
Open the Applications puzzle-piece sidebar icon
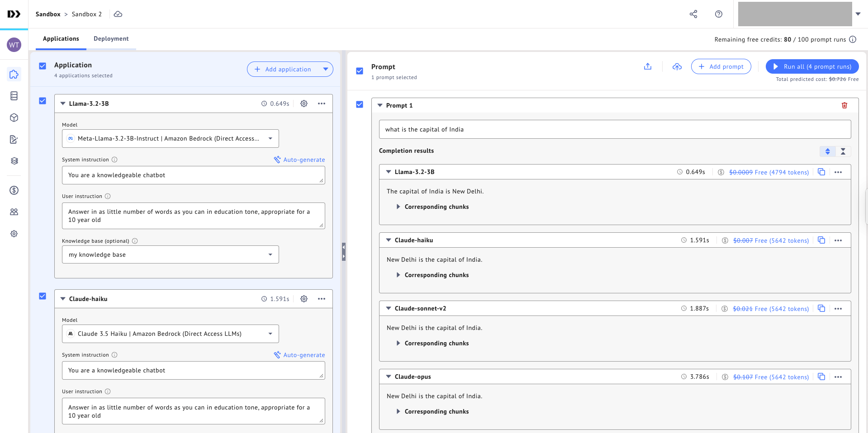[x=14, y=74]
